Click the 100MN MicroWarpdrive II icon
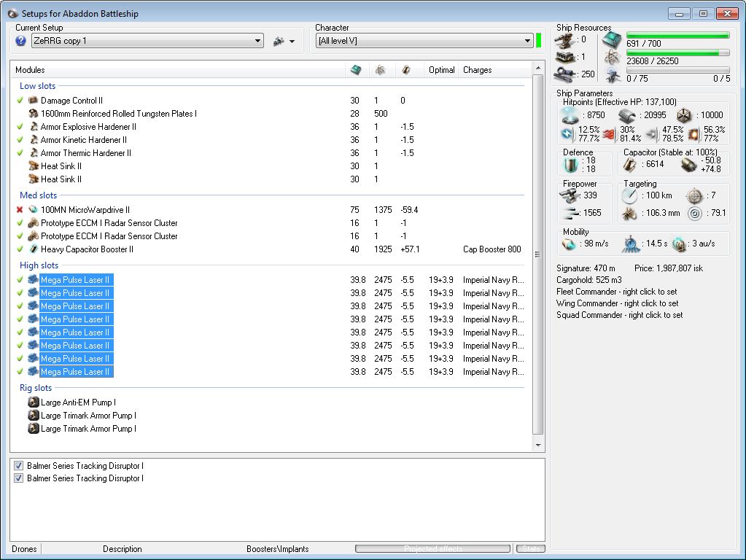Viewport: 746px width, 560px height. [x=33, y=210]
